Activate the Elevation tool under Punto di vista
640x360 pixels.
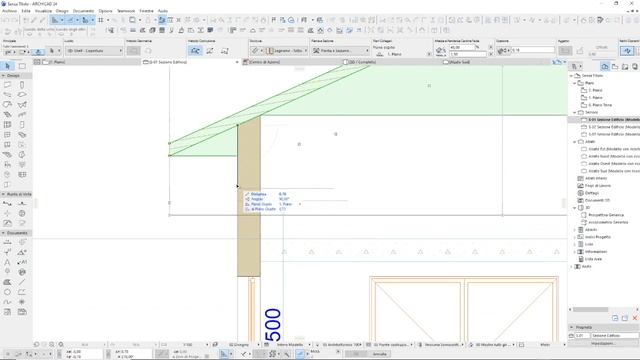click(x=22, y=203)
